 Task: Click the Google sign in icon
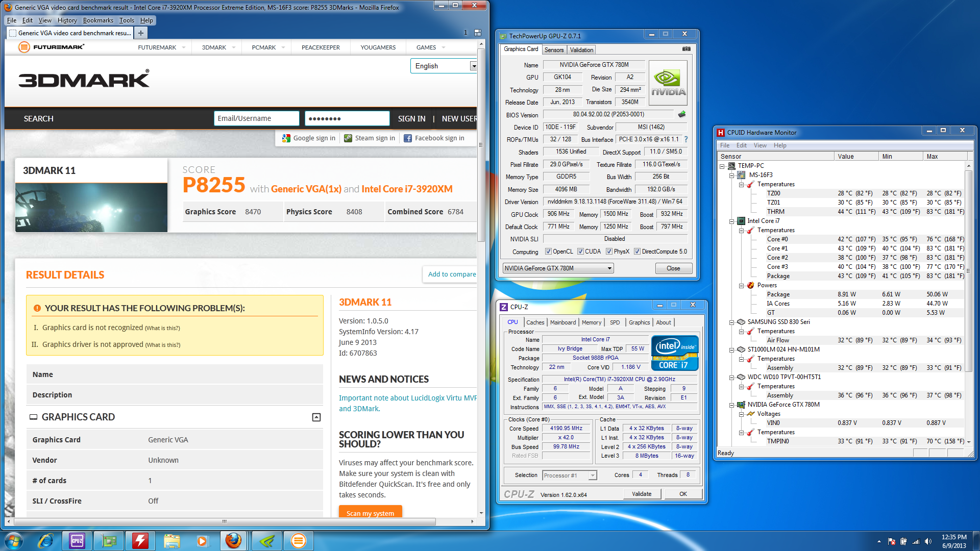click(286, 138)
